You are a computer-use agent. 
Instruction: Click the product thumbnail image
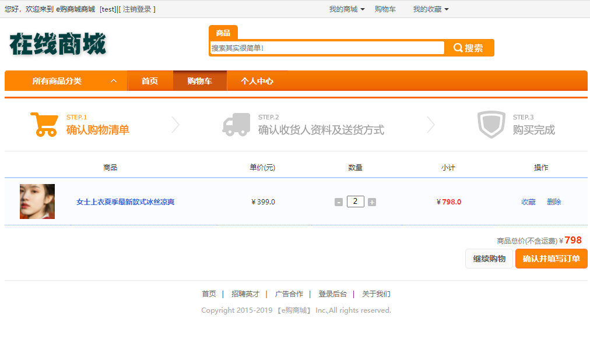tap(37, 202)
